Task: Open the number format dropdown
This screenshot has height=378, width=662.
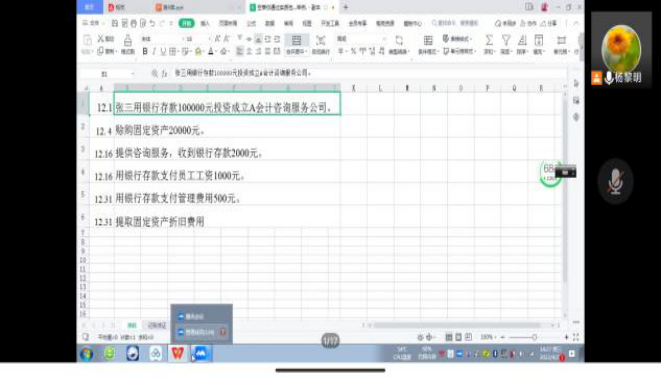Action: coord(384,39)
